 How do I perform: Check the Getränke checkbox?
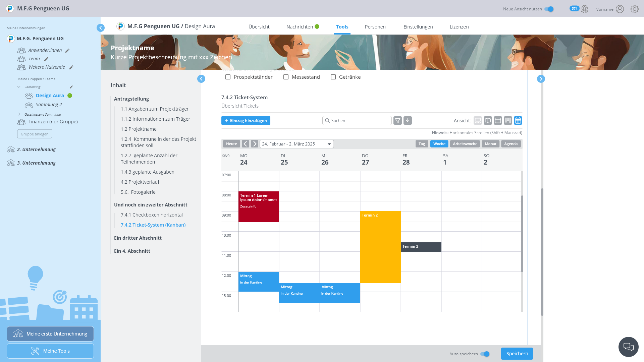[x=333, y=77]
